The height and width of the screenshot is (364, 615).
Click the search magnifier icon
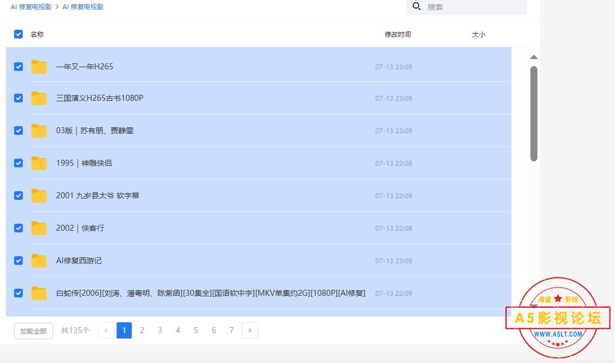click(417, 6)
